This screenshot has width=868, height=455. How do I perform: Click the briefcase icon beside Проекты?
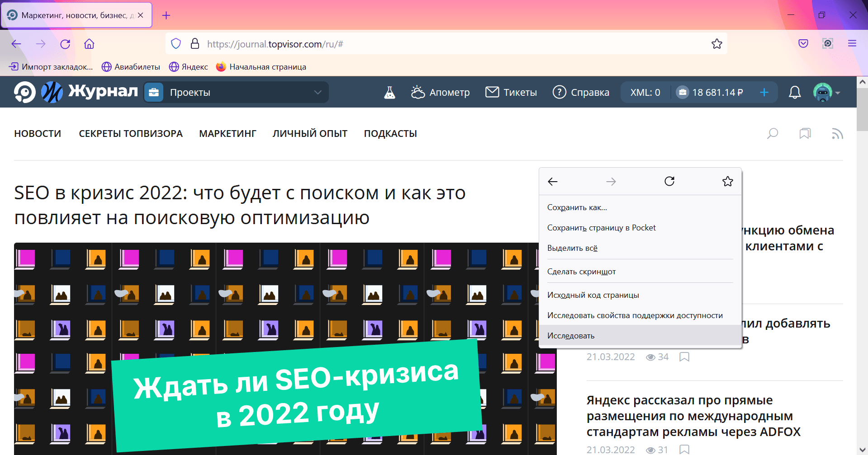point(154,92)
